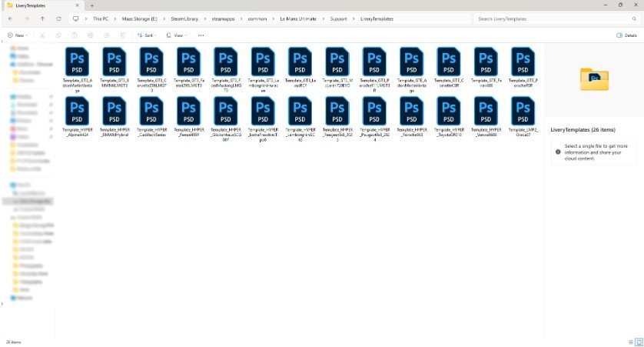Click the Template_GTE_CorvetteC8R file icon

449,62
